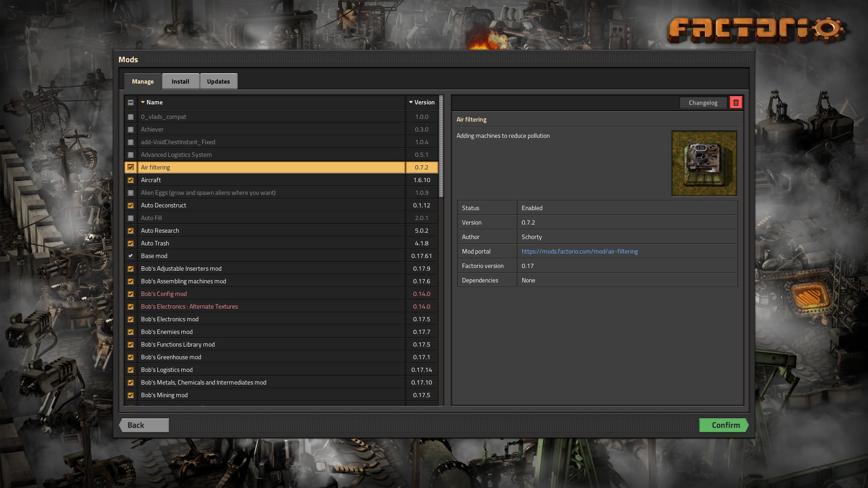The image size is (868, 488).
Task: Click the Status value Enabled
Action: [532, 208]
